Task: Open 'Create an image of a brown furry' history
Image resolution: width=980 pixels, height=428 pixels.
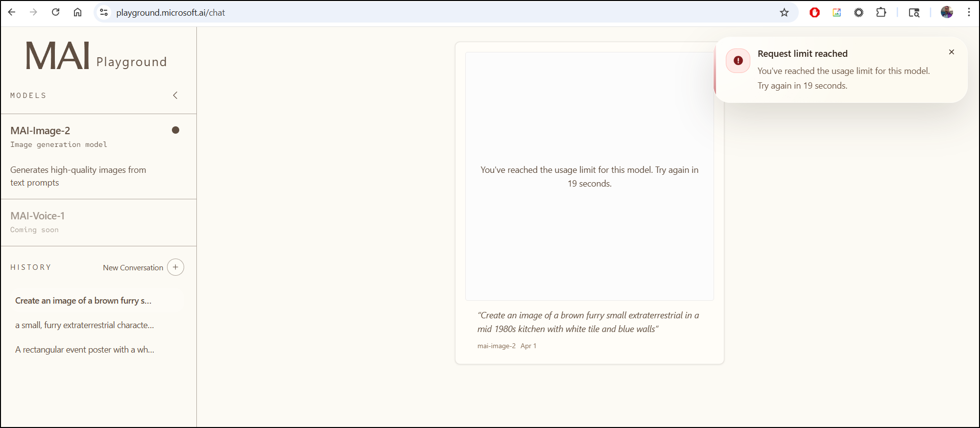Action: 83,301
